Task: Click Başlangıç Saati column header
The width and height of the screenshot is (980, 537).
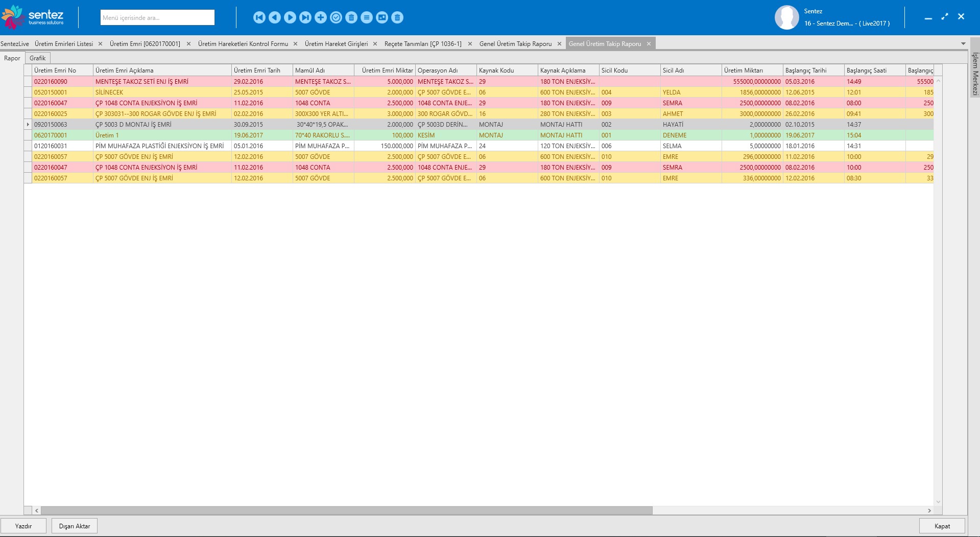Action: pyautogui.click(x=875, y=71)
